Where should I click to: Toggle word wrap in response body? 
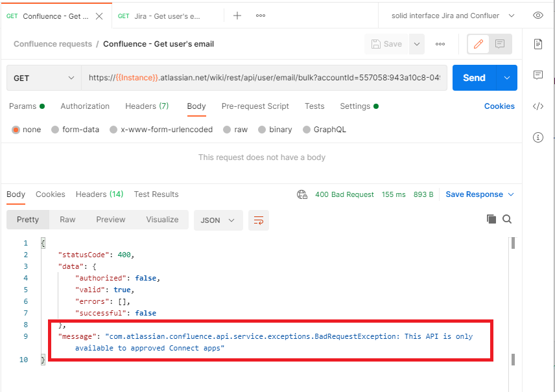click(259, 220)
